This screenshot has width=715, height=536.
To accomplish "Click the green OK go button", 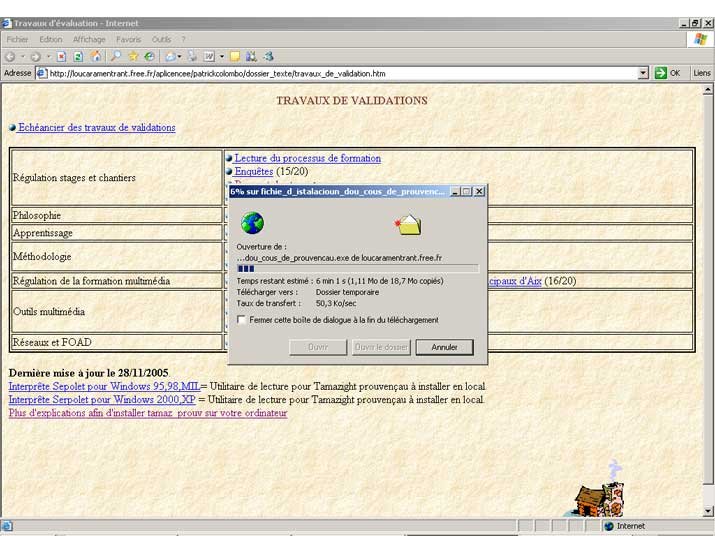I will click(x=667, y=73).
